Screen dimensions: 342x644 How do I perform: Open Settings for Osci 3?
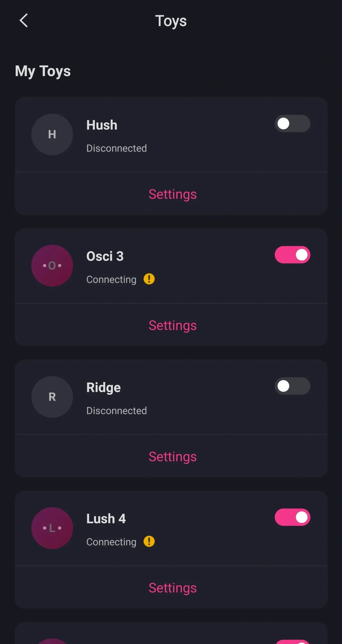click(x=173, y=326)
